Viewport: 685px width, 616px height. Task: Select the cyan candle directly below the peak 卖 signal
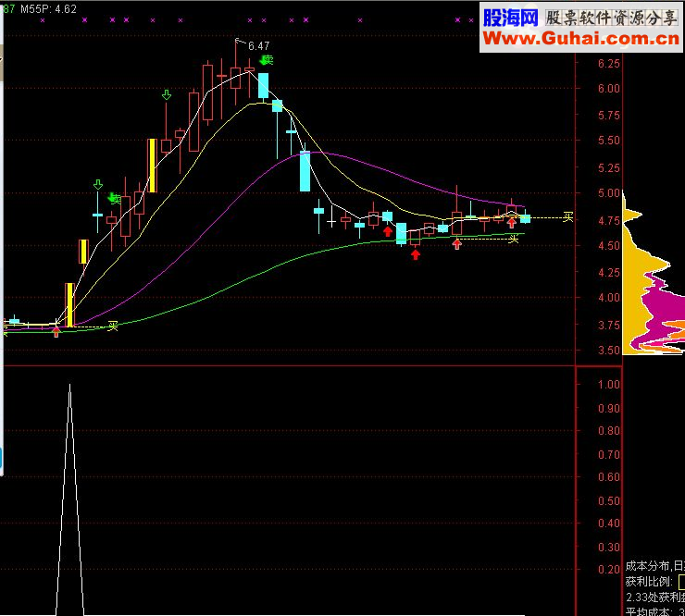(264, 86)
